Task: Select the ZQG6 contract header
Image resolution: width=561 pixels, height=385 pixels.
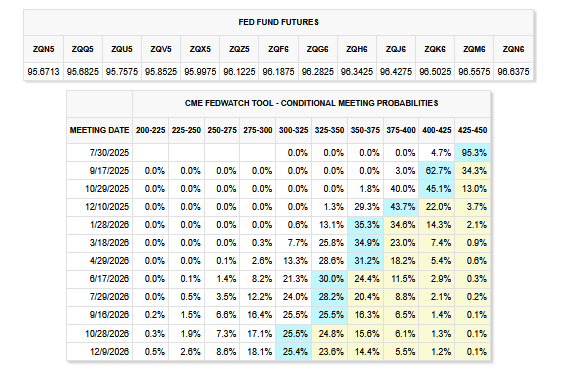Action: click(317, 49)
